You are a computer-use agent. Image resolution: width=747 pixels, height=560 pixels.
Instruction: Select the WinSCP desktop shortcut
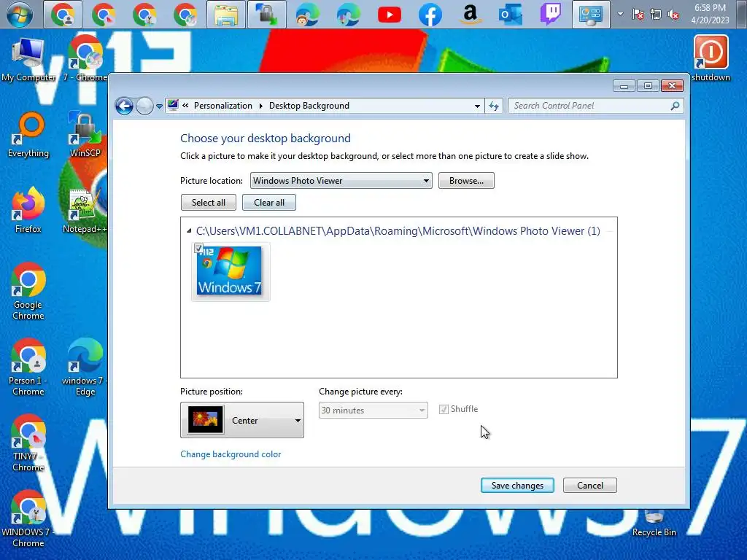click(85, 135)
